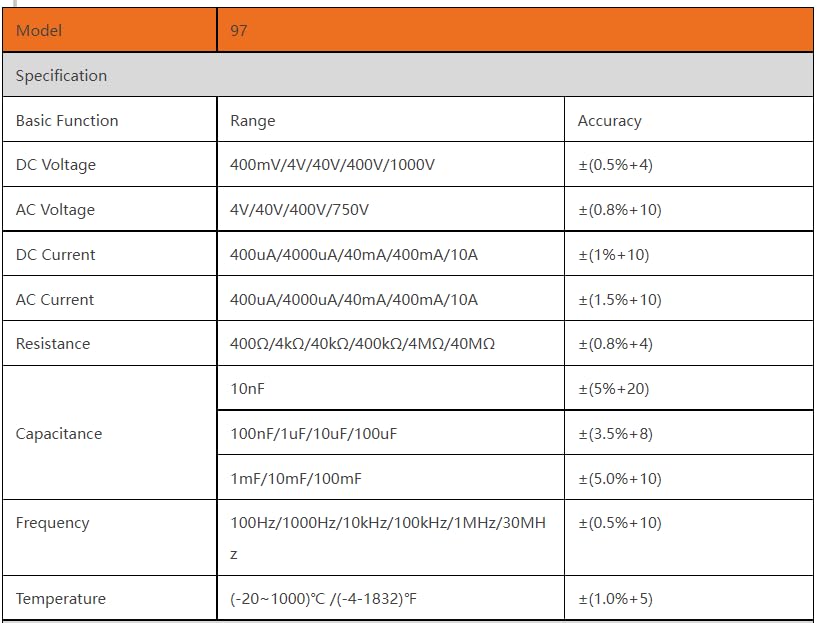Select the 10nF capacitance range cell
Viewport: 818px width, 623px height.
pos(247,389)
